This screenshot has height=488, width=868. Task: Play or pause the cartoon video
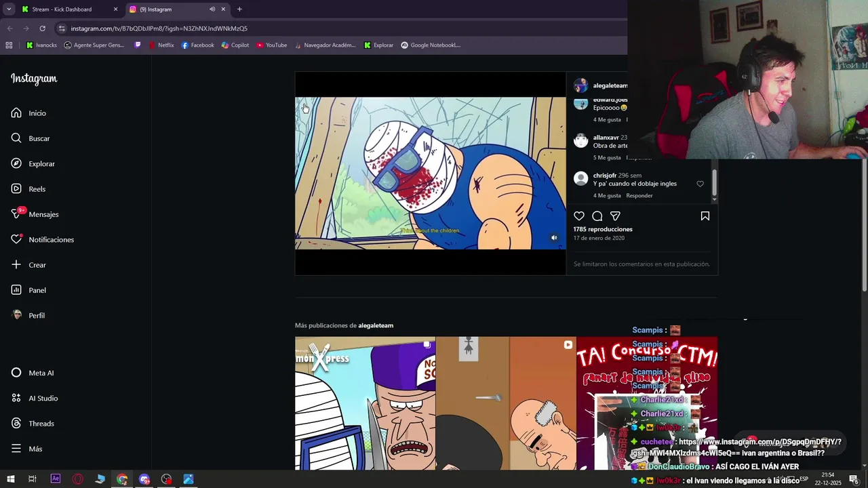tap(430, 174)
